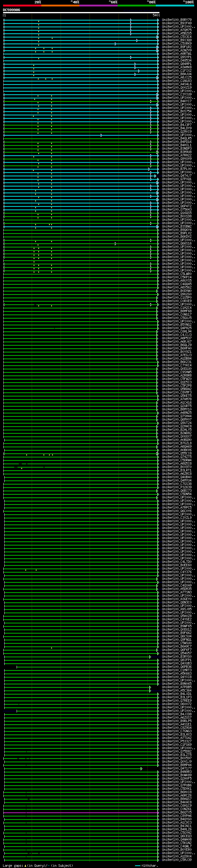
Task: Select the UniRef100_Q1E5I3 label
Action: tap(177, 382)
